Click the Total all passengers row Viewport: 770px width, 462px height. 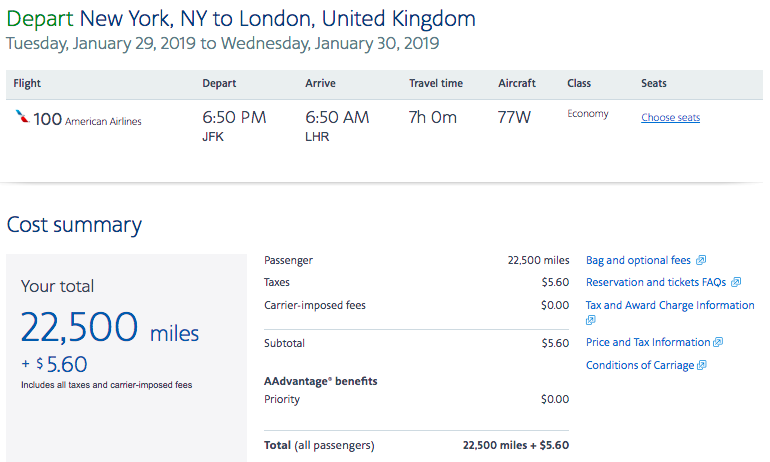click(x=416, y=445)
